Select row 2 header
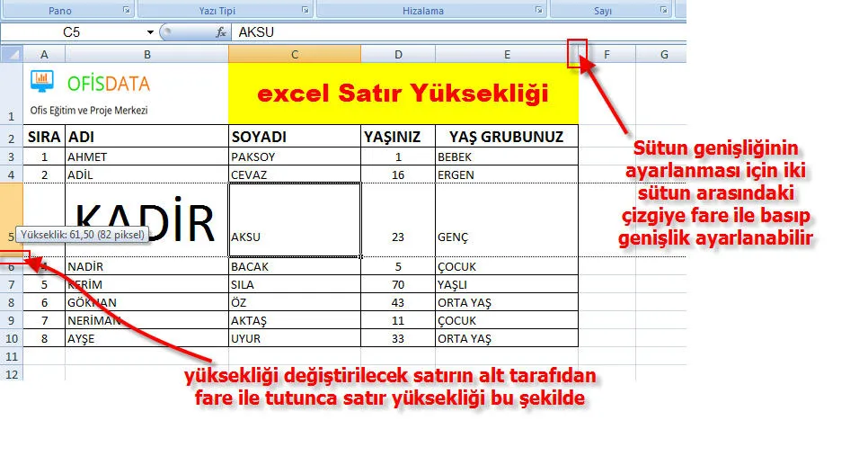 [x=11, y=137]
